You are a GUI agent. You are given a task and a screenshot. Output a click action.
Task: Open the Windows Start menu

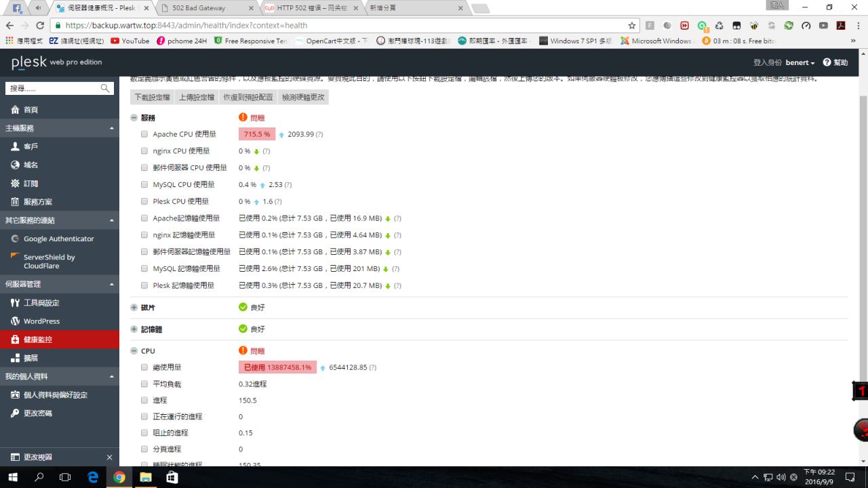[x=13, y=477]
